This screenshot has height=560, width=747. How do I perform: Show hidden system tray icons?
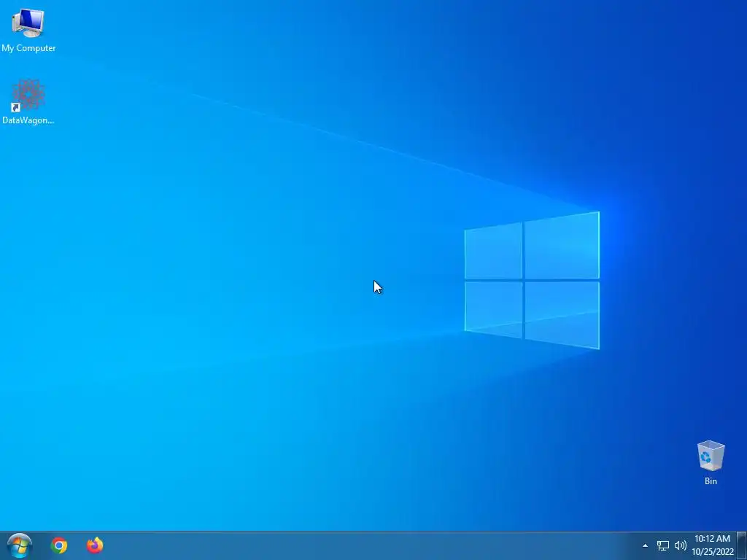click(x=645, y=545)
